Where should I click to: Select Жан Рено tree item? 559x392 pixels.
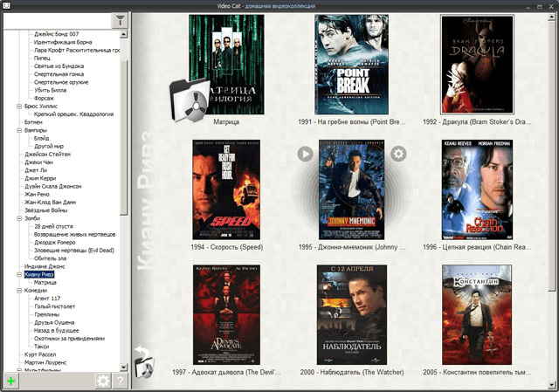tap(37, 195)
